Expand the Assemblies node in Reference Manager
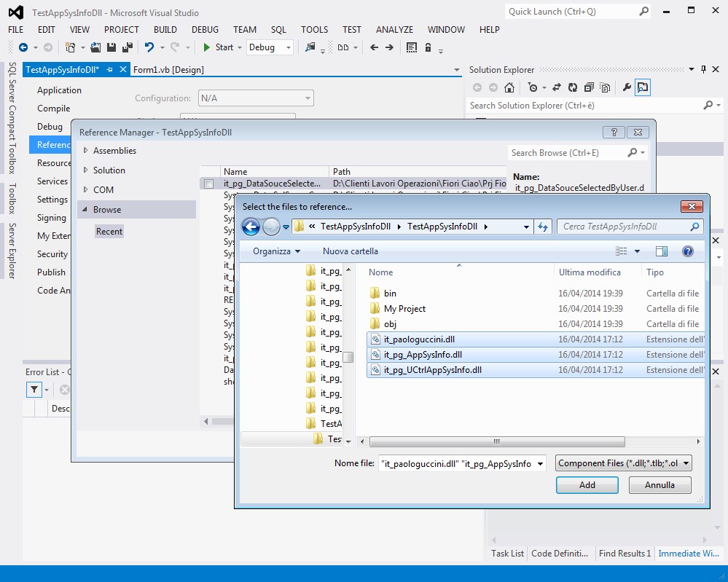 click(x=85, y=150)
